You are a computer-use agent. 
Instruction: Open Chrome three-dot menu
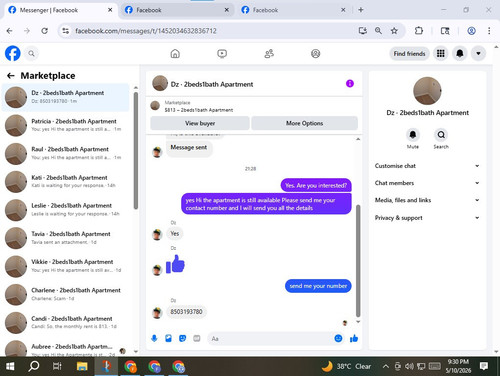click(489, 31)
